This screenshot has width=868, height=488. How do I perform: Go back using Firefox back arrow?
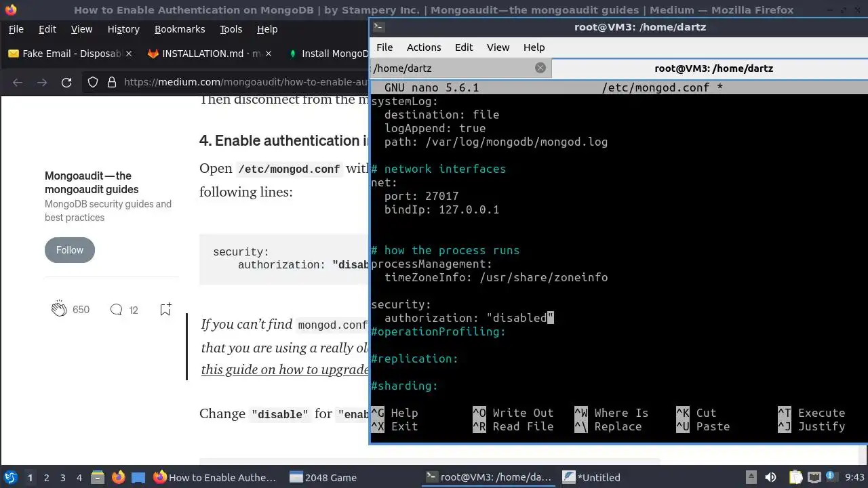point(18,82)
